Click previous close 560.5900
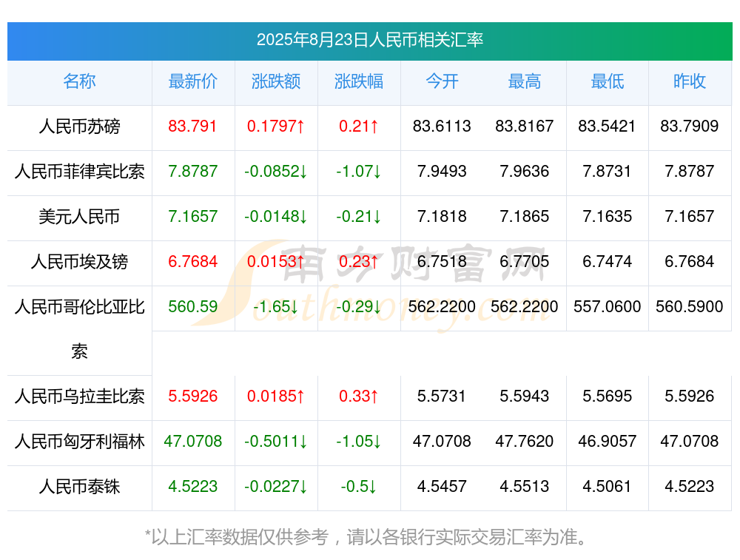740x560 pixels. (690, 307)
